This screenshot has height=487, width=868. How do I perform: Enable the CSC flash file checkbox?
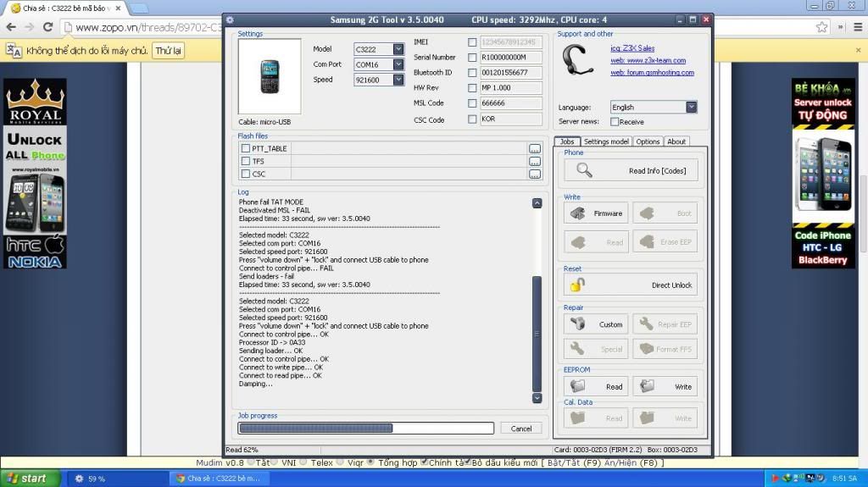[x=246, y=174]
